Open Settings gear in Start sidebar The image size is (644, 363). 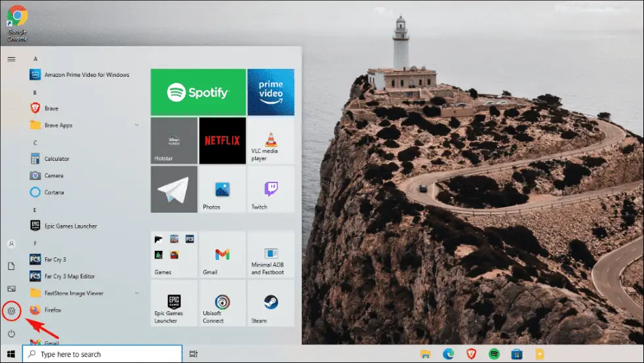click(12, 311)
